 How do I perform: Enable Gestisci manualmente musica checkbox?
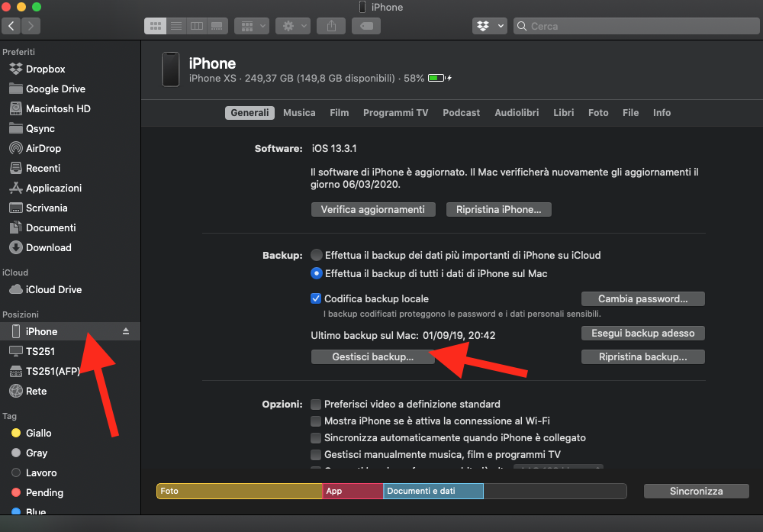pyautogui.click(x=316, y=455)
